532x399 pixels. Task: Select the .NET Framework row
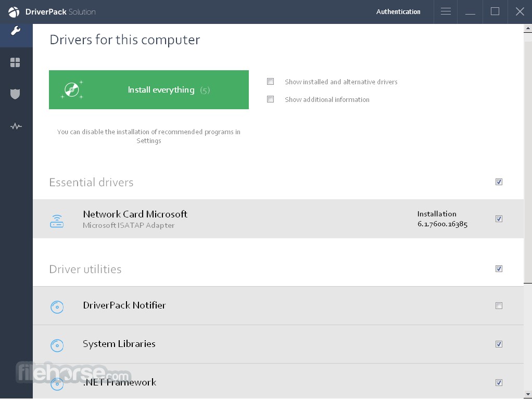[x=260, y=382]
